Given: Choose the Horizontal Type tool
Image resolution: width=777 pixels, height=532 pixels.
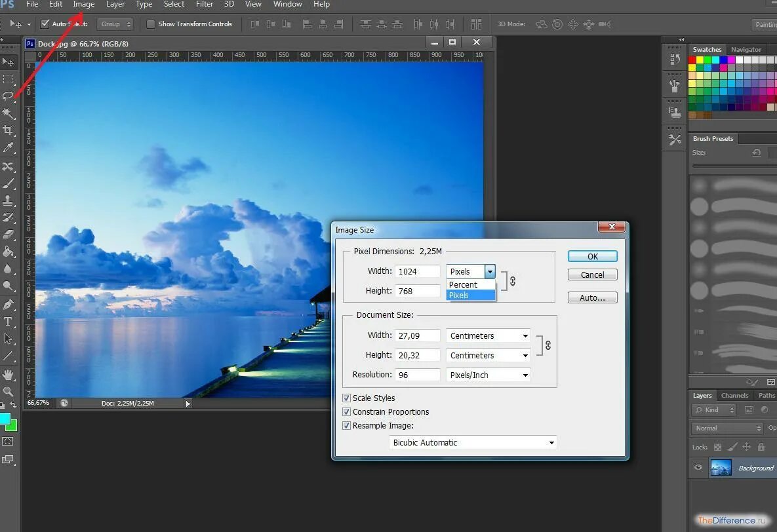Looking at the screenshot, I should (8, 322).
